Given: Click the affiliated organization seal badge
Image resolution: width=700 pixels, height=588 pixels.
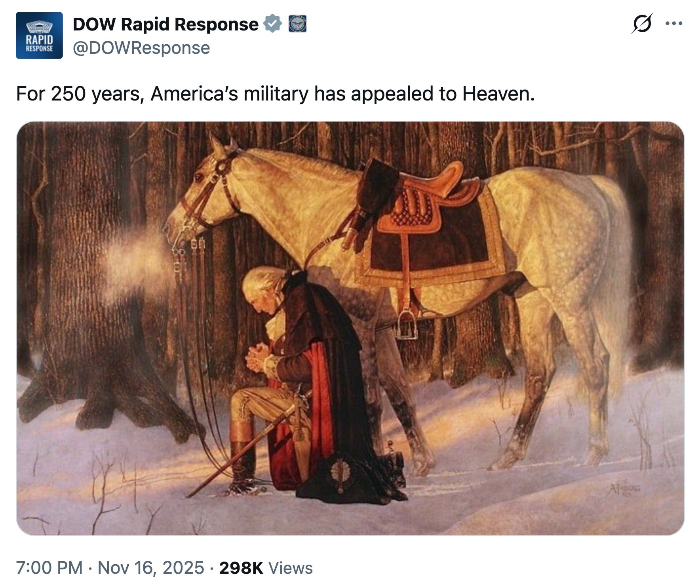Looking at the screenshot, I should tap(297, 24).
